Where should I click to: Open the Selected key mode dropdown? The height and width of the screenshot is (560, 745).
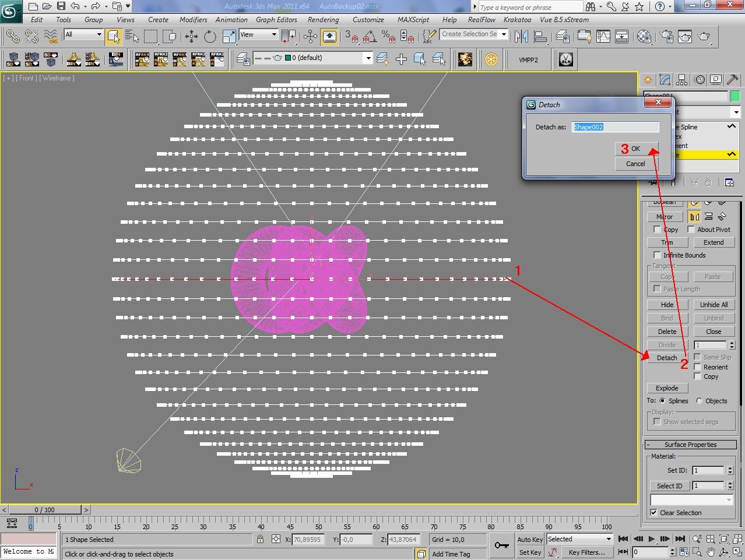[x=579, y=539]
